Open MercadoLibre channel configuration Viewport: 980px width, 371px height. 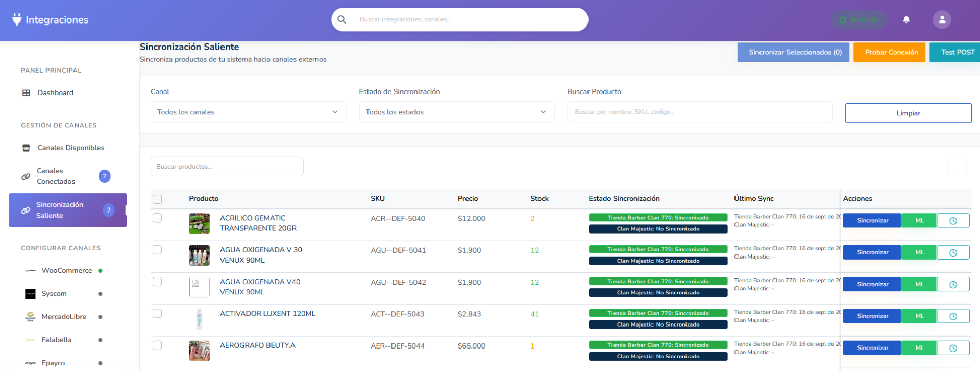[x=68, y=317]
